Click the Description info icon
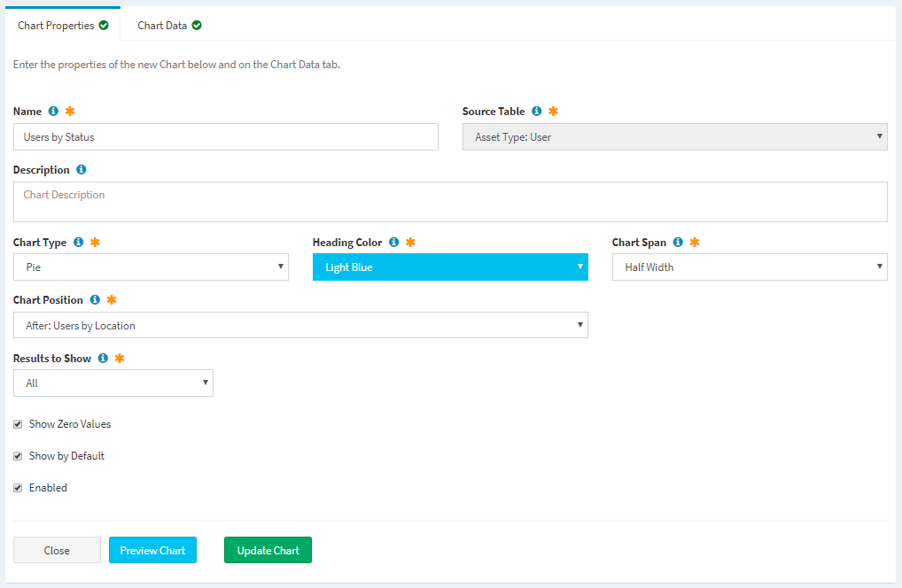Viewport: 902px width, 588px height. (82, 170)
